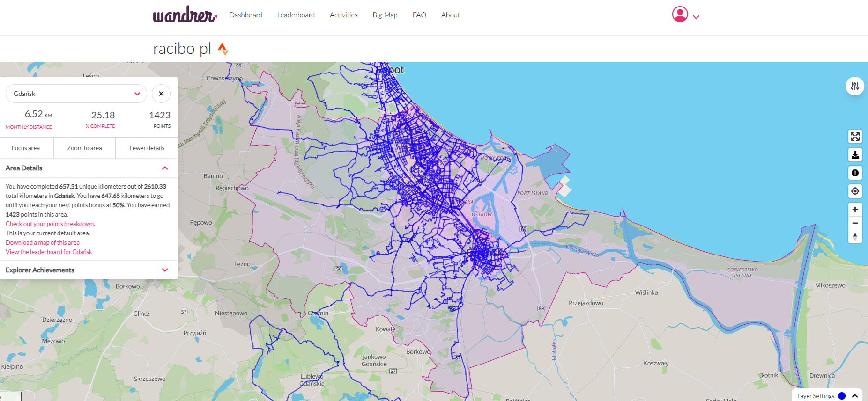
Task: Open Strava profile icon next to racibo pl
Action: tap(223, 49)
